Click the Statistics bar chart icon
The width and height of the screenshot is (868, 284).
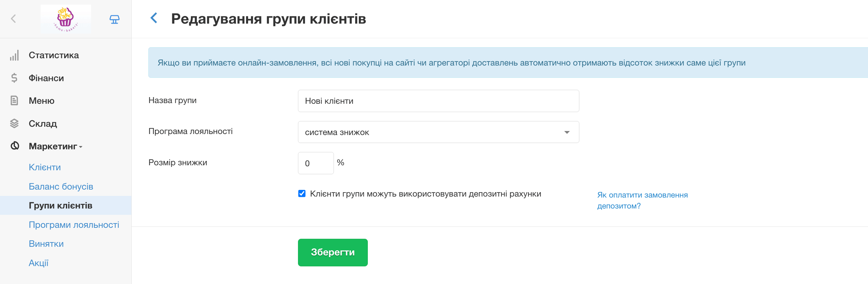[x=14, y=55]
